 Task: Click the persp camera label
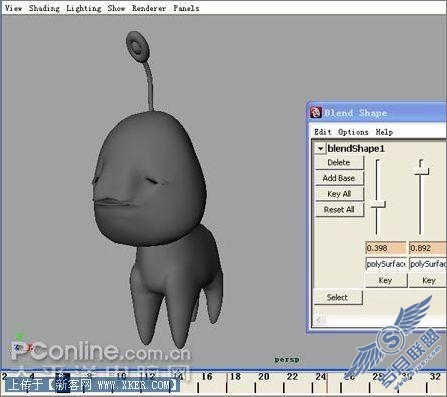(287, 360)
